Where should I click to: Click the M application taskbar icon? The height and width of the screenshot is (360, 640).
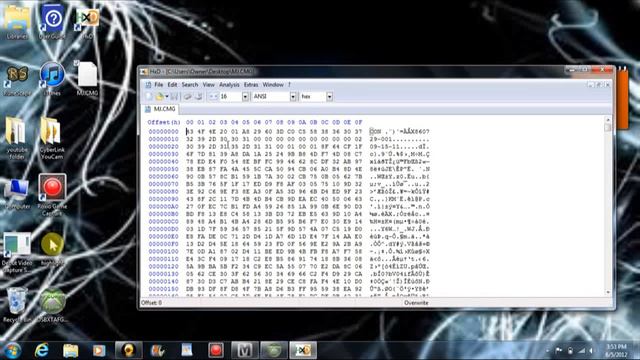point(244,350)
